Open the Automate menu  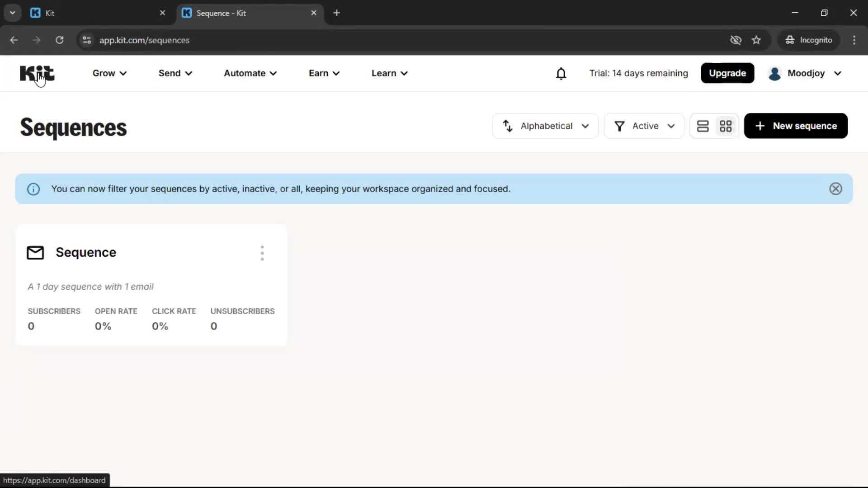click(x=250, y=73)
